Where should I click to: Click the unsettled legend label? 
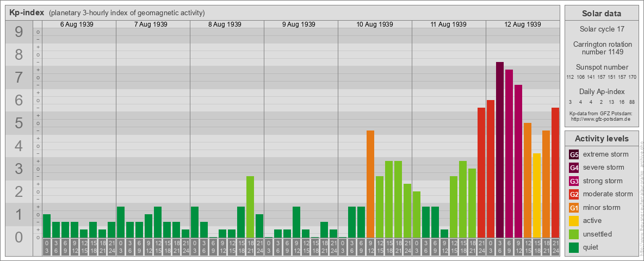click(x=598, y=234)
